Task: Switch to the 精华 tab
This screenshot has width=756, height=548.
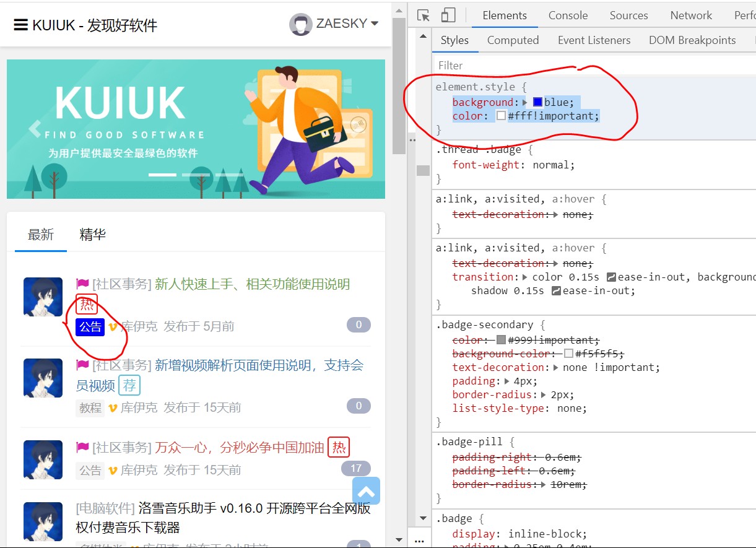Action: tap(93, 235)
